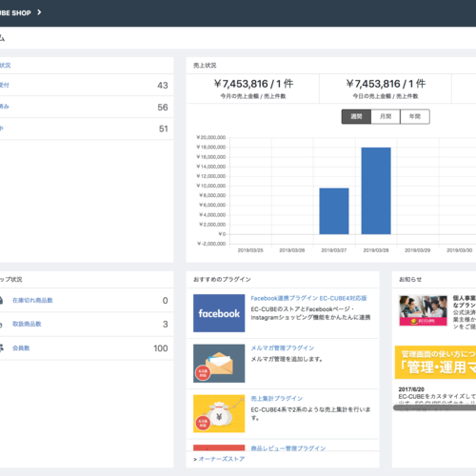Screen dimensions: 476x476
Task: Click the 今日の売上金額 / 売上件数 caption
Action: point(386,96)
